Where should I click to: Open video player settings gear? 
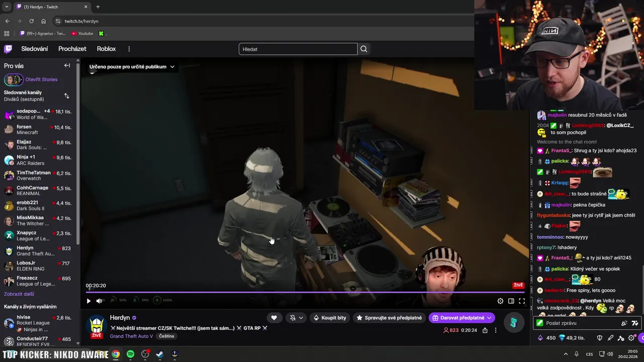point(500,301)
